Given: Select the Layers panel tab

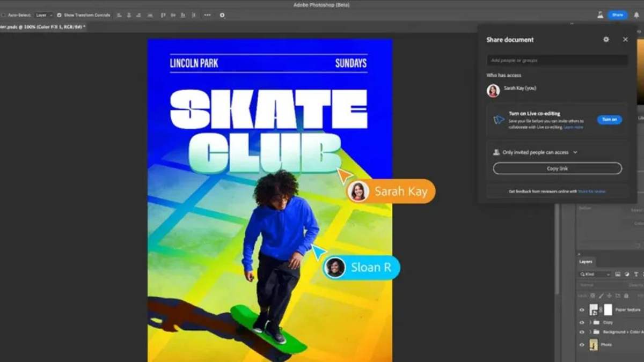Looking at the screenshot, I should pos(586,262).
